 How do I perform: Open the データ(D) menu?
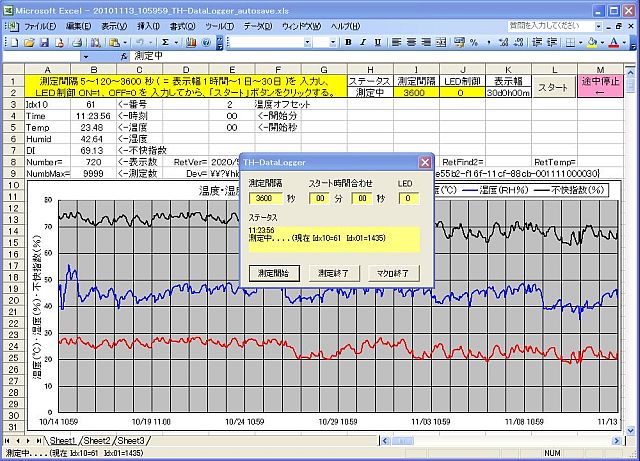click(x=258, y=27)
